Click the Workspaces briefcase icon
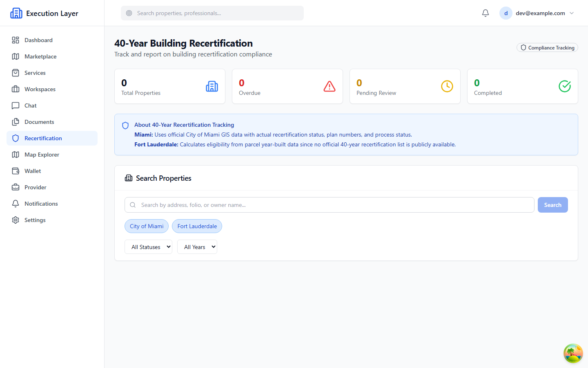The width and height of the screenshot is (588, 368). 16,89
